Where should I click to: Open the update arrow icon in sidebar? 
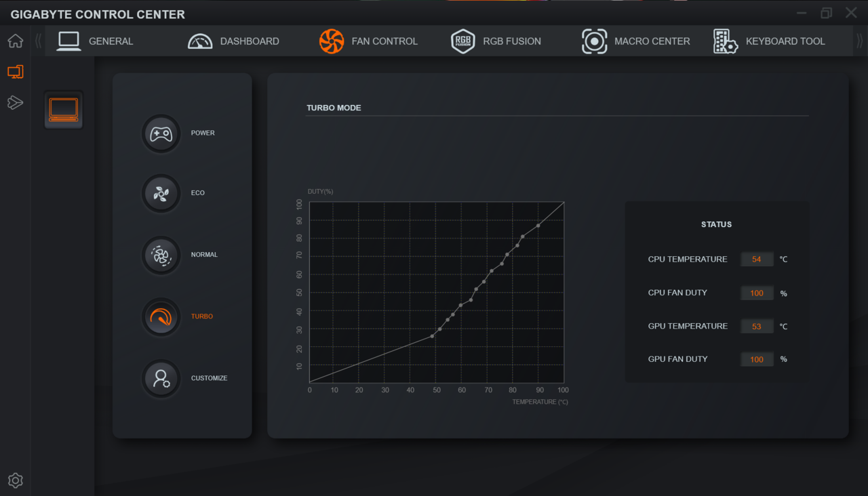(x=15, y=102)
